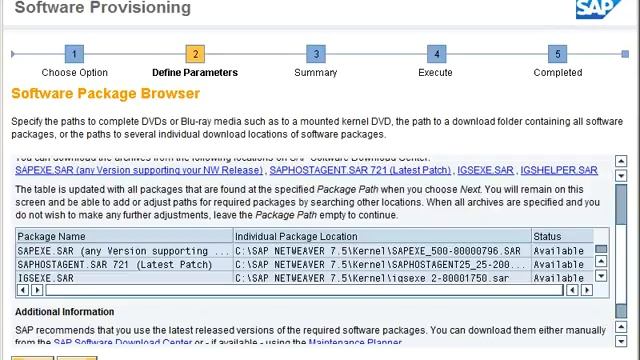Viewport: 640px width, 360px height.
Task: Select the SAPEXE.SAR package name cell
Action: pos(124,251)
